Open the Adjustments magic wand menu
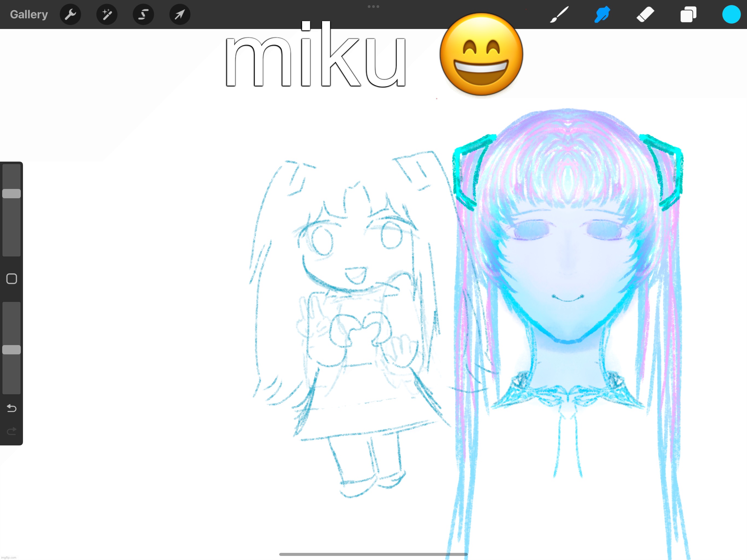 pyautogui.click(x=107, y=14)
